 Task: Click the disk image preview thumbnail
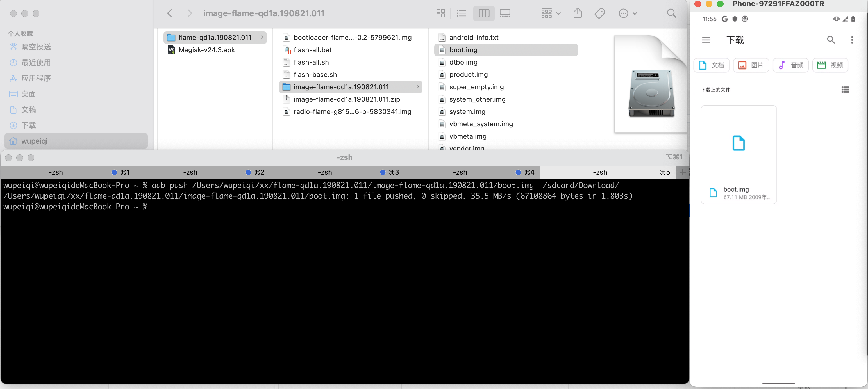pyautogui.click(x=651, y=84)
